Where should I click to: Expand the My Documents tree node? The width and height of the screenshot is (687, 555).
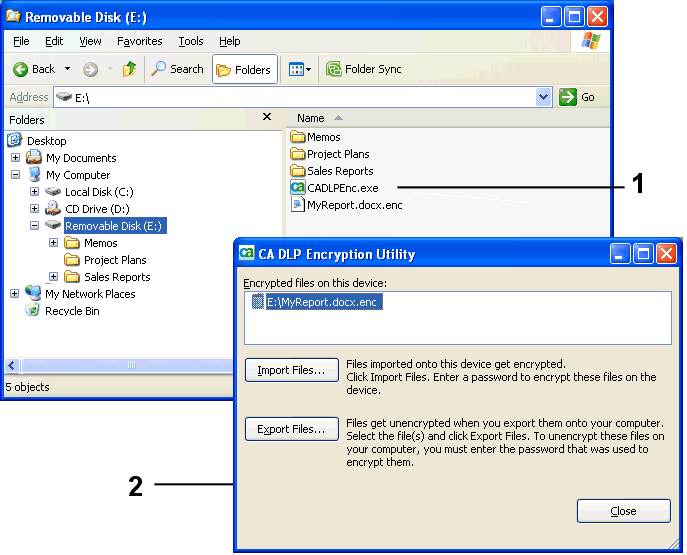pyautogui.click(x=15, y=157)
